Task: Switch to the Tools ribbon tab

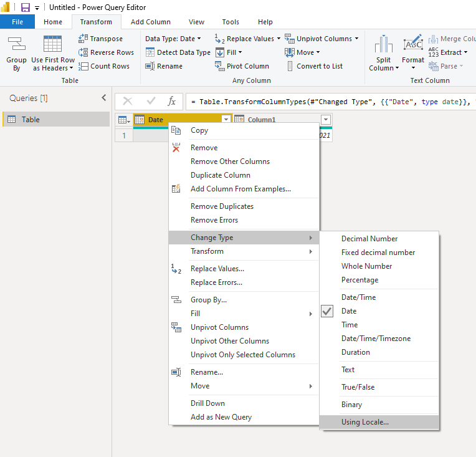Action: click(x=231, y=22)
